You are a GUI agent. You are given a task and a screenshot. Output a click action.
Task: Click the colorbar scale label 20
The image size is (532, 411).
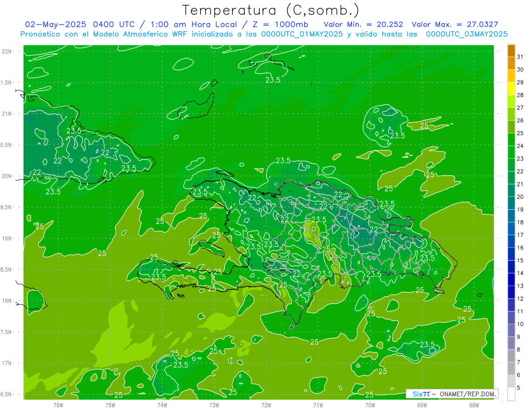(x=520, y=197)
